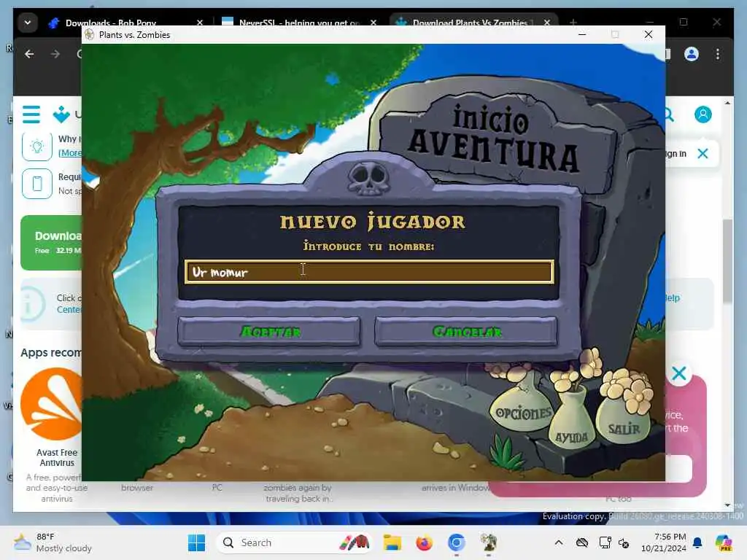Image resolution: width=747 pixels, height=560 pixels.
Task: Close the Download Plants Vs Zombies tab
Action: tap(547, 23)
